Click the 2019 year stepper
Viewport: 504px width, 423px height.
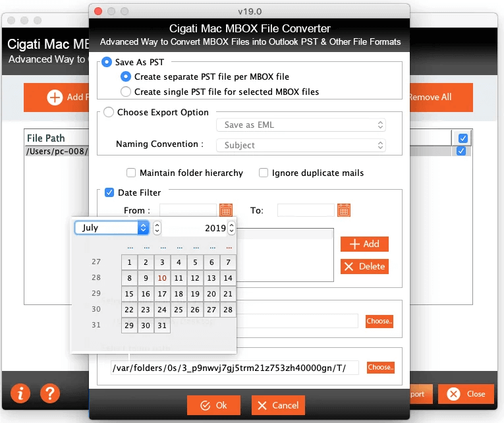(x=231, y=228)
